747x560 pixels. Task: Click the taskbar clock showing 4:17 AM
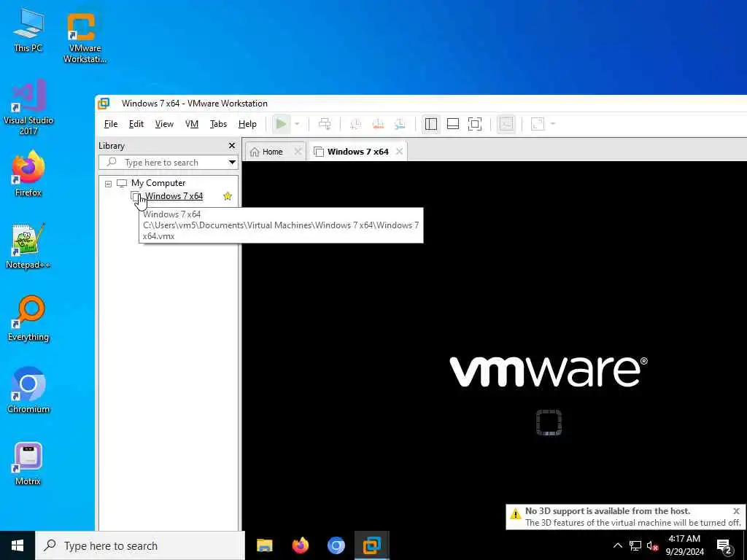pos(684,545)
